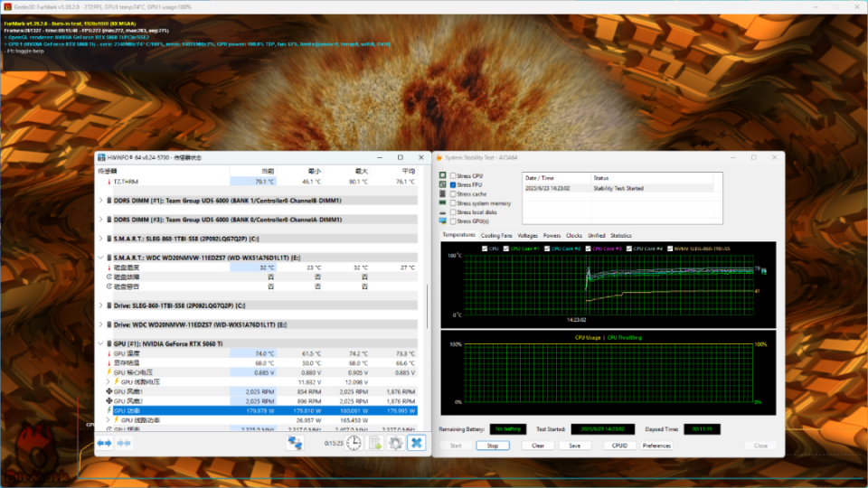Switch to the Cooling Fans tab
Screen dimensions: 868x488
click(496, 236)
